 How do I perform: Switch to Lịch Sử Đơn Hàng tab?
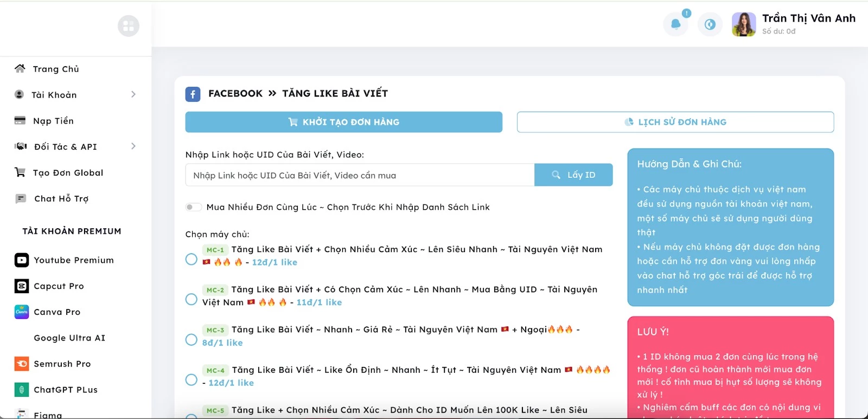point(675,122)
